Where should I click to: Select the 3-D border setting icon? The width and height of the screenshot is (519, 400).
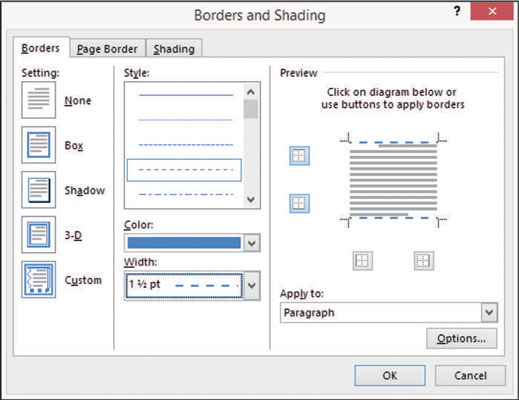pyautogui.click(x=39, y=235)
